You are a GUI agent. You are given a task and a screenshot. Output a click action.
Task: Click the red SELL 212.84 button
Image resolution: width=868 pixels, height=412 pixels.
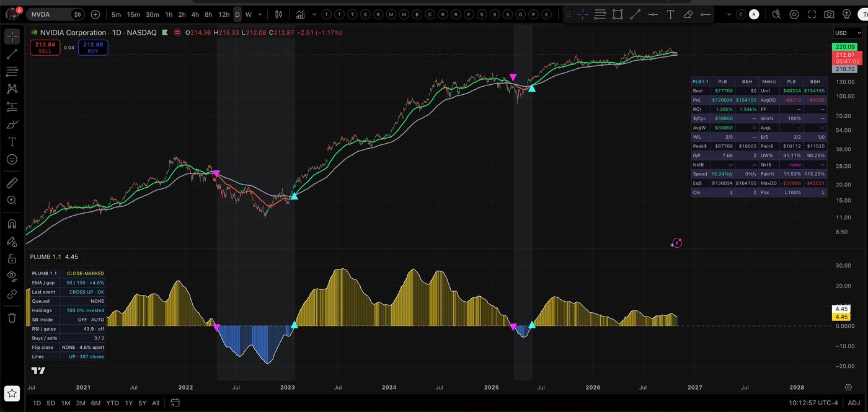(45, 47)
